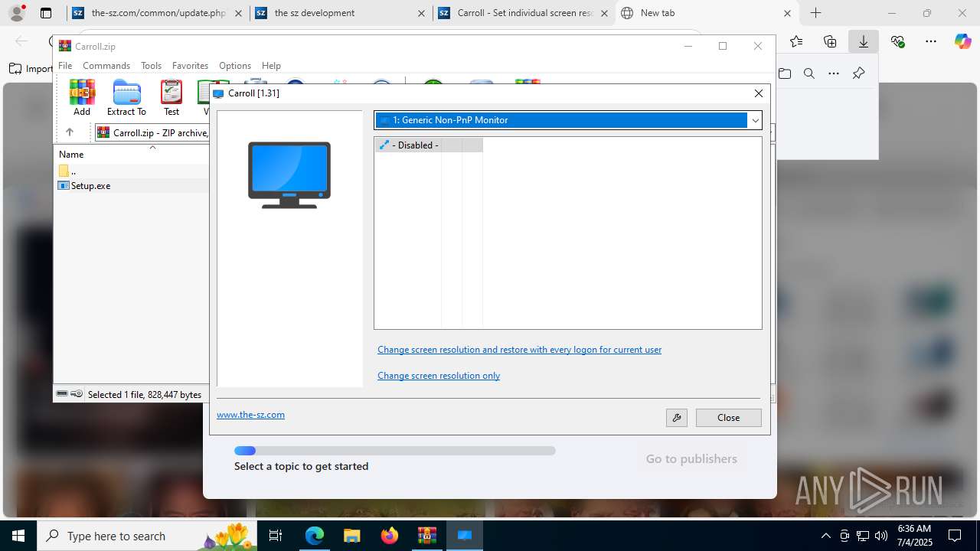Screen dimensions: 980x551
Task: Switch to Carroll screen resolution browser tab
Action: pyautogui.click(x=524, y=13)
